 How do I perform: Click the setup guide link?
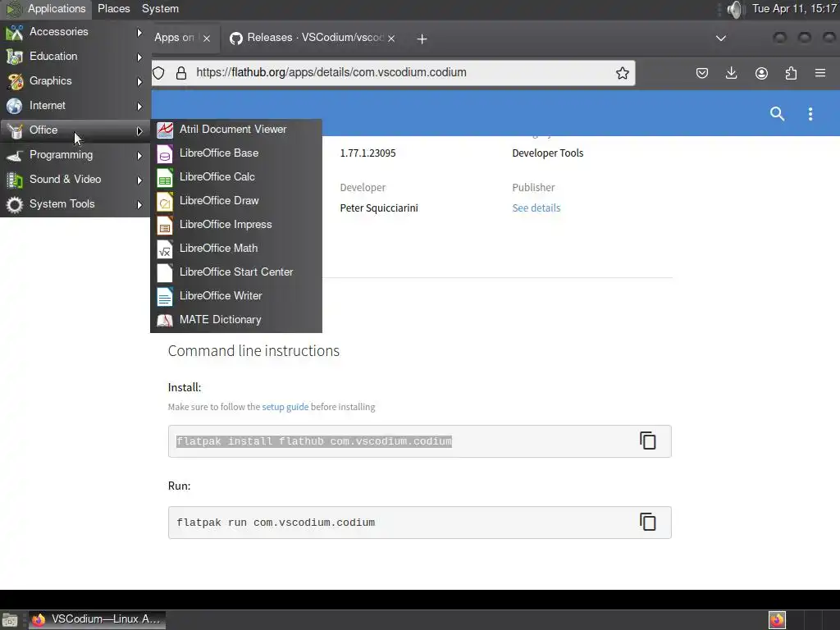(285, 407)
